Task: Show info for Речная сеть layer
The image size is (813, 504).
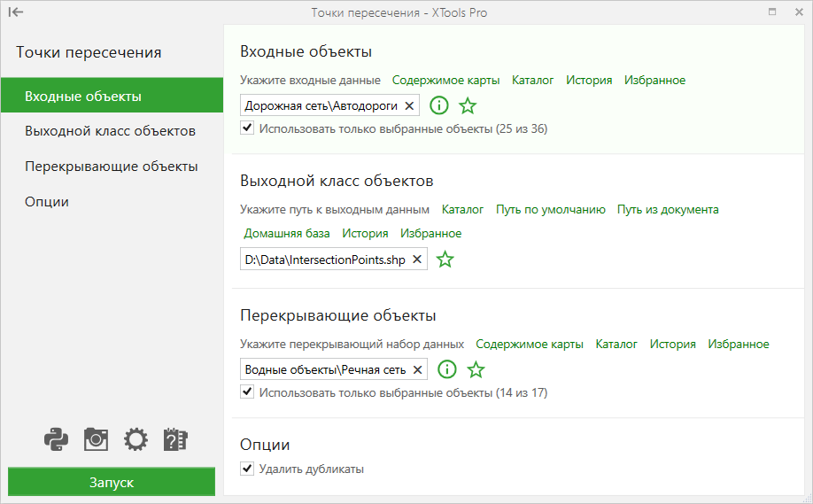Action: click(x=447, y=369)
